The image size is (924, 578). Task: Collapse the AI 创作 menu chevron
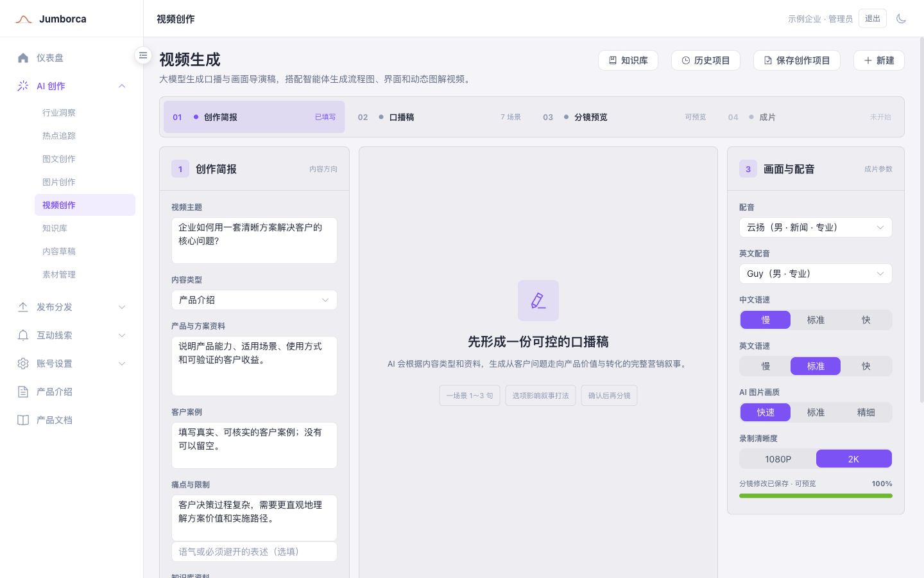click(x=122, y=86)
